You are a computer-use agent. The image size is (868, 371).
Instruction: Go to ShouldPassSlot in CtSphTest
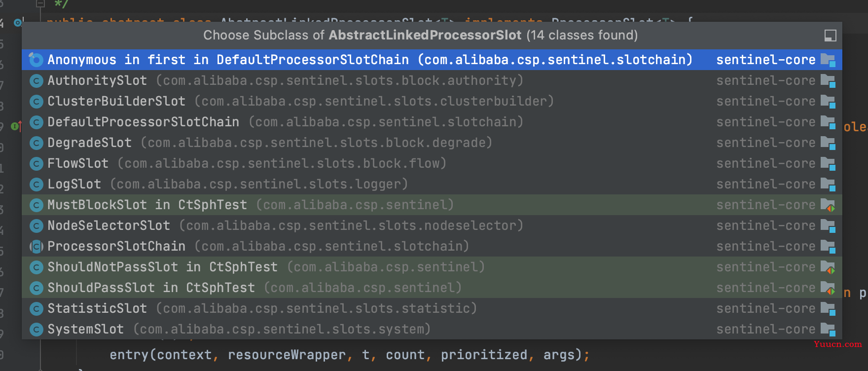point(432,288)
